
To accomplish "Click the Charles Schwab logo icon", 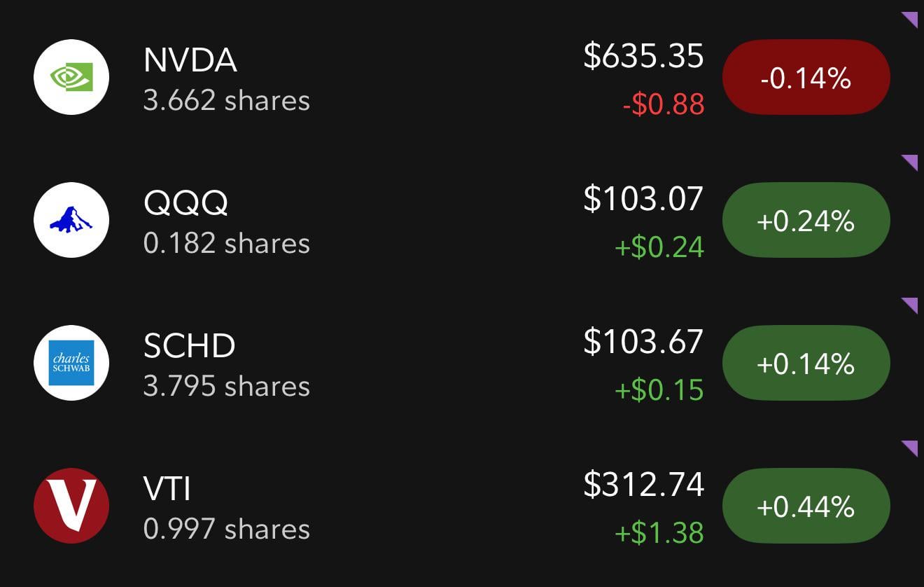I will (x=71, y=363).
